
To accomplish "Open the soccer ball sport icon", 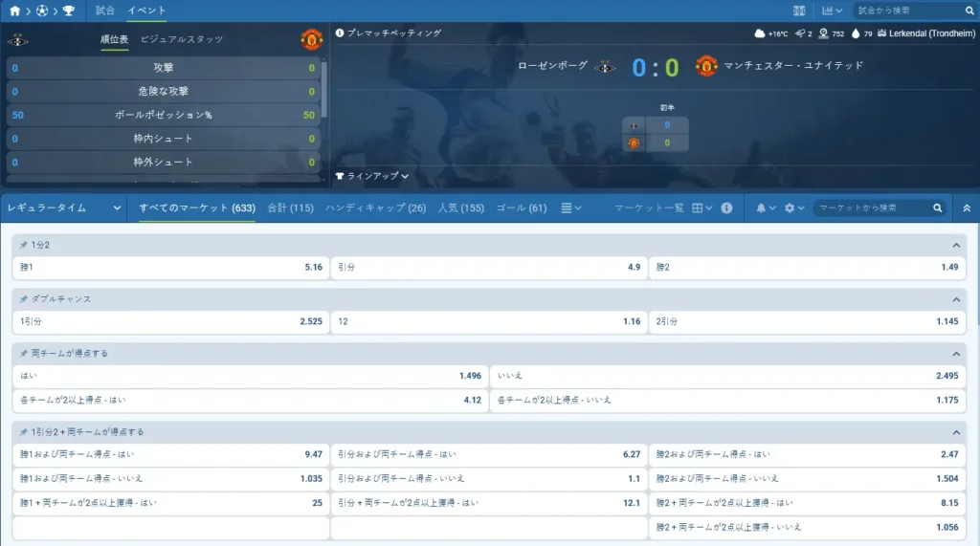I will [42, 11].
